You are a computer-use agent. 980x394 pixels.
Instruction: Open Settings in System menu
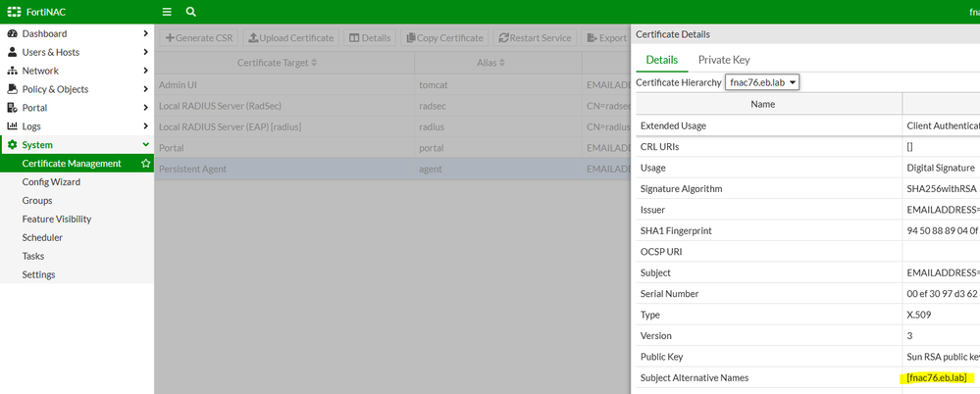[x=39, y=274]
